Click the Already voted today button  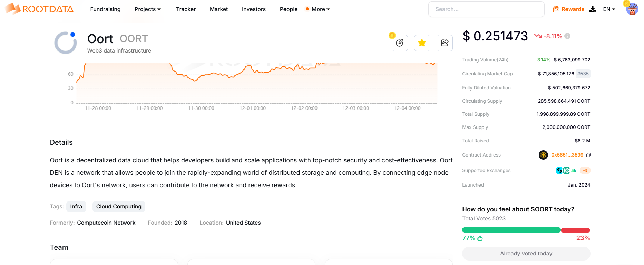pyautogui.click(x=526, y=254)
